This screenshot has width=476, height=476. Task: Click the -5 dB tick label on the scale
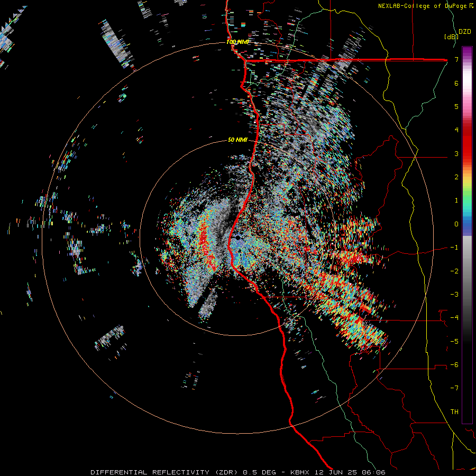(454, 342)
